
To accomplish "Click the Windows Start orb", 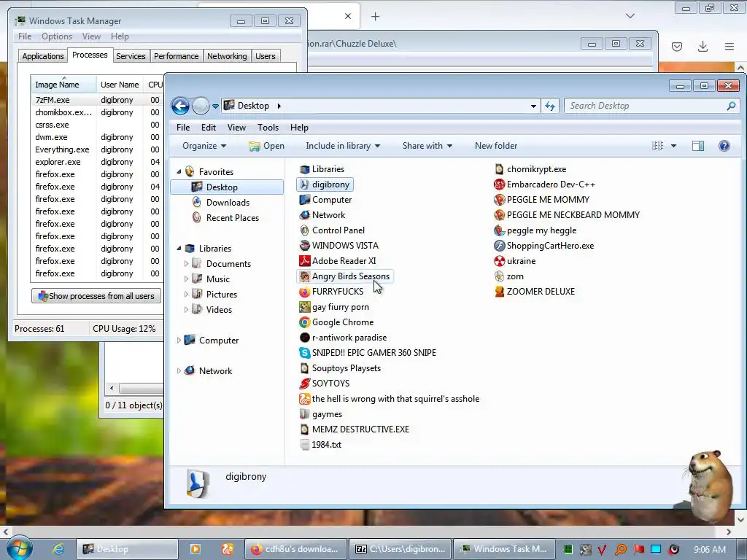I will coord(19,548).
